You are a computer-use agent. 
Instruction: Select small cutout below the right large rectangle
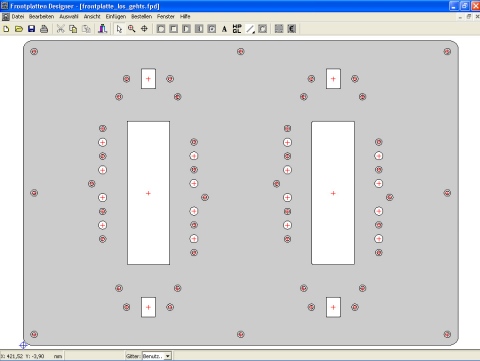click(333, 307)
